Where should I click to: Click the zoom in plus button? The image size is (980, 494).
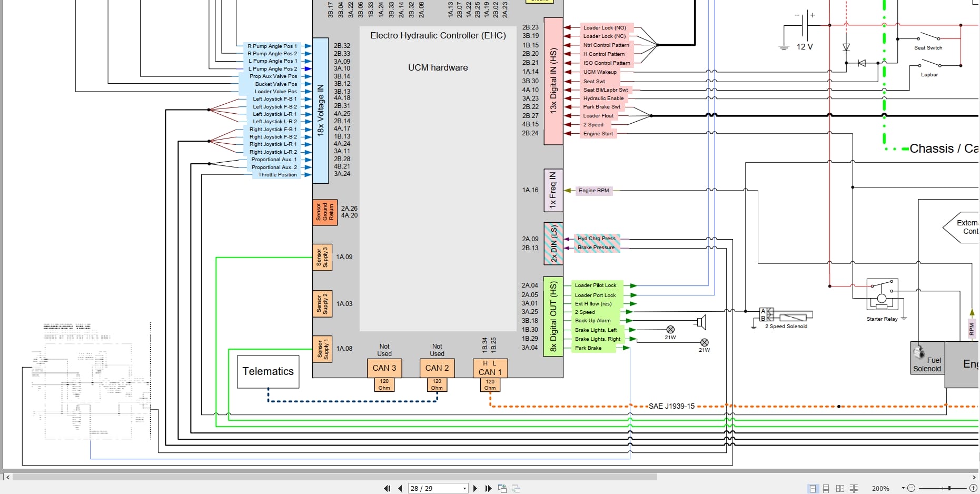(x=973, y=488)
